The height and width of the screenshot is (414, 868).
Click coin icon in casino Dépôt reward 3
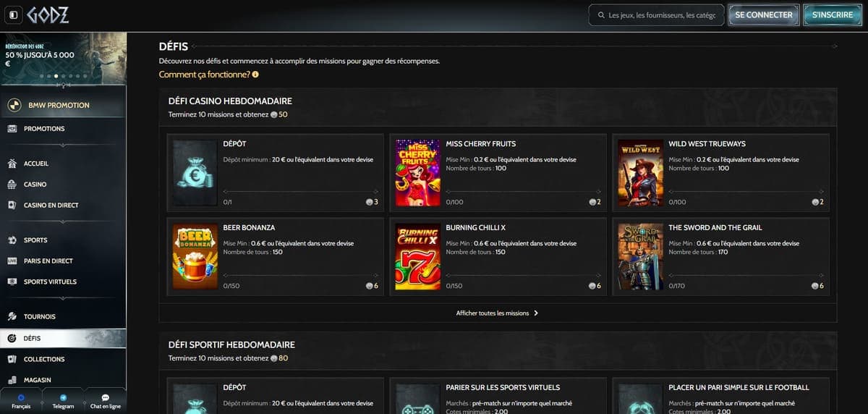(x=369, y=202)
